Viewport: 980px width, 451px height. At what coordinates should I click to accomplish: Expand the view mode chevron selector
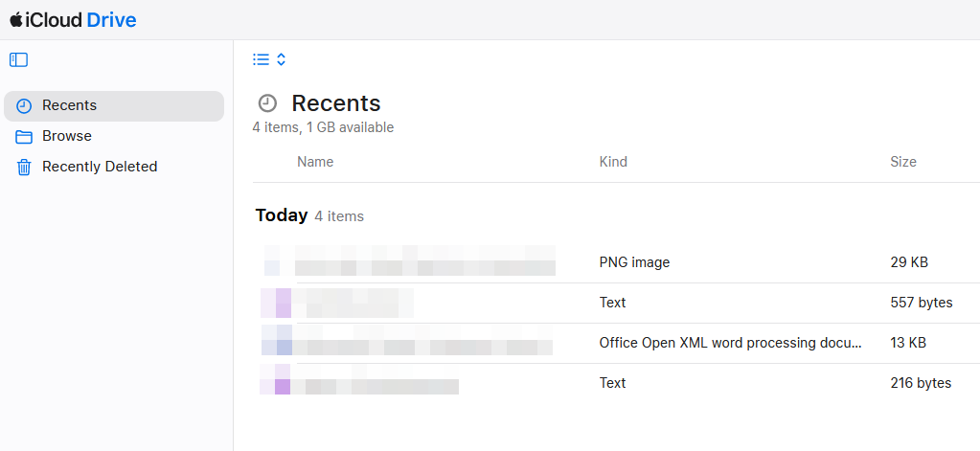282,59
